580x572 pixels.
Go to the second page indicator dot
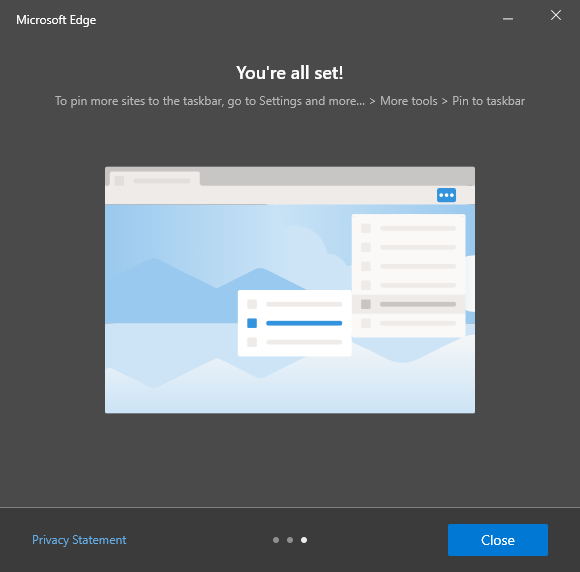coord(290,540)
